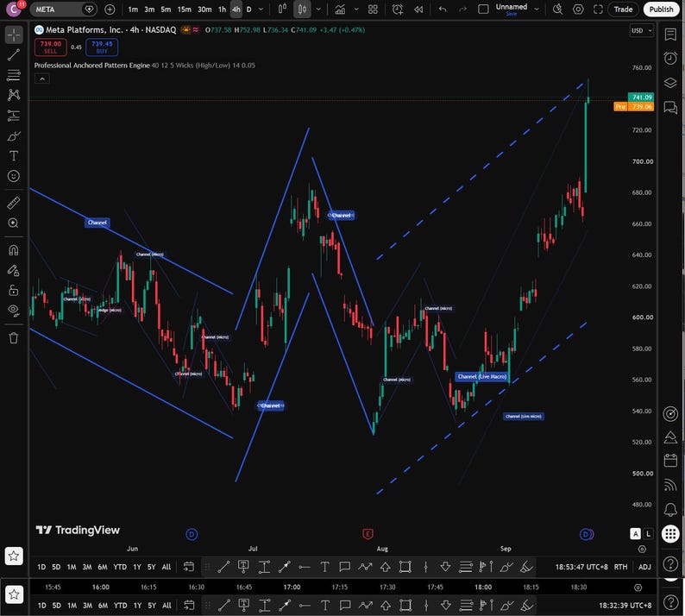Image resolution: width=685 pixels, height=616 pixels.
Task: Hide all drawings with the eye icon
Action: (x=14, y=310)
